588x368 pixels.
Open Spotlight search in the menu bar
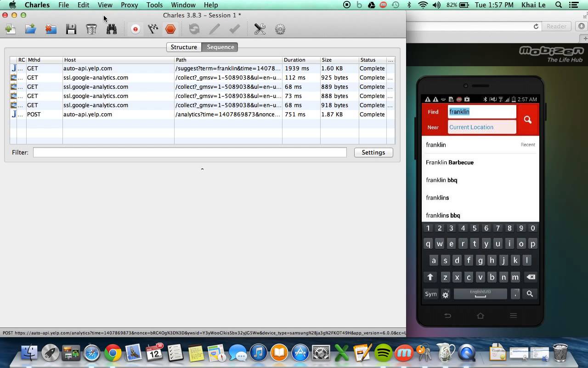click(559, 5)
